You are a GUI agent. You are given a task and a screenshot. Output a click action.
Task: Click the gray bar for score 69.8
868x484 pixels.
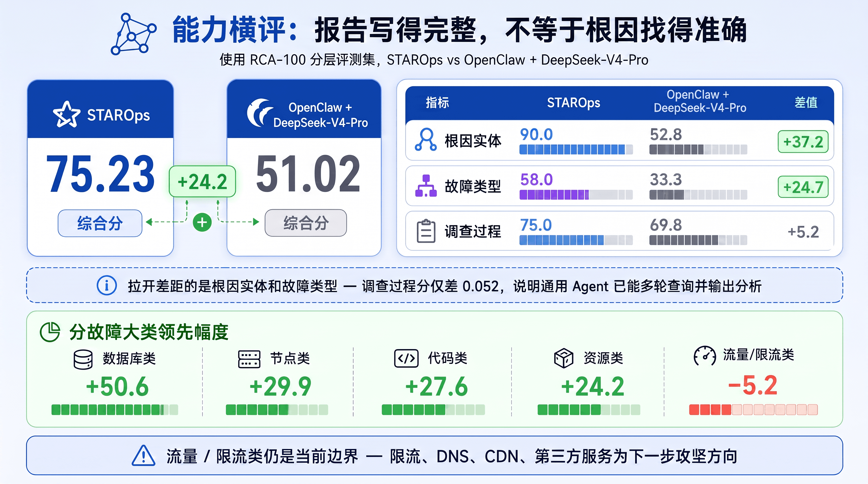coord(698,240)
